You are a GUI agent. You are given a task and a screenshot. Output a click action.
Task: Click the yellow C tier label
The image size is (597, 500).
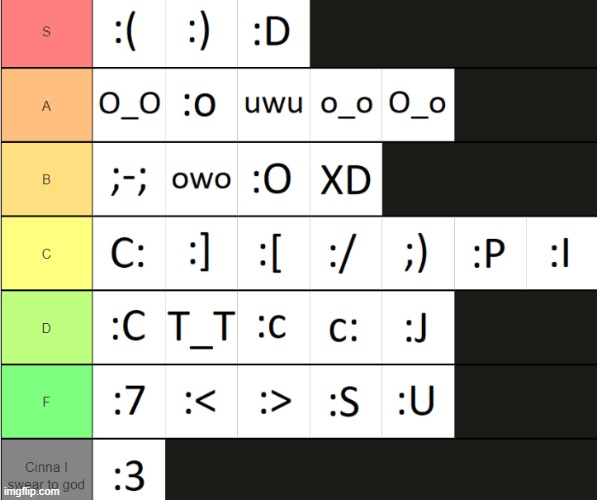point(47,253)
